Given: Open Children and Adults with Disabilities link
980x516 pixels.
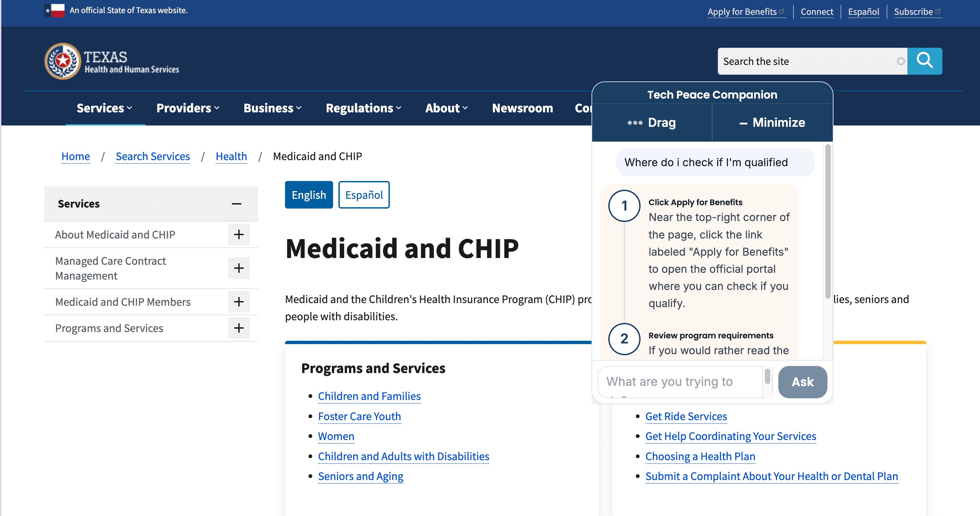Looking at the screenshot, I should pyautogui.click(x=403, y=456).
